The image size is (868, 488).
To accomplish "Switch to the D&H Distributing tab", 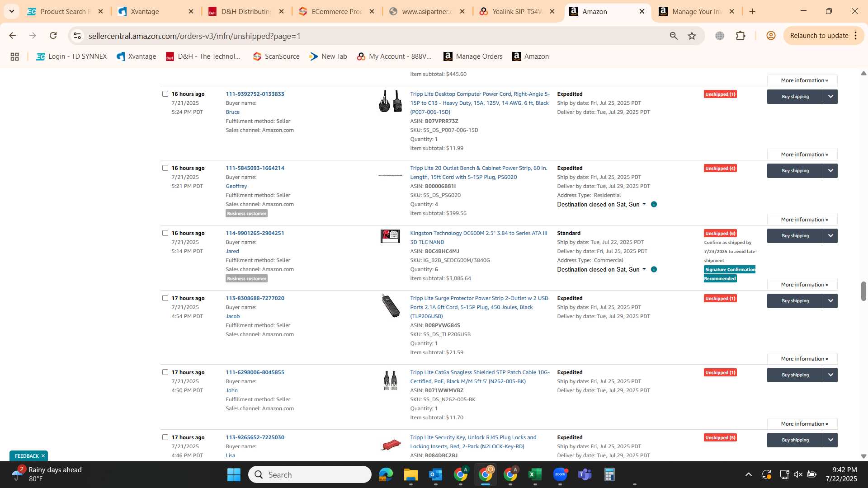I will click(x=246, y=11).
